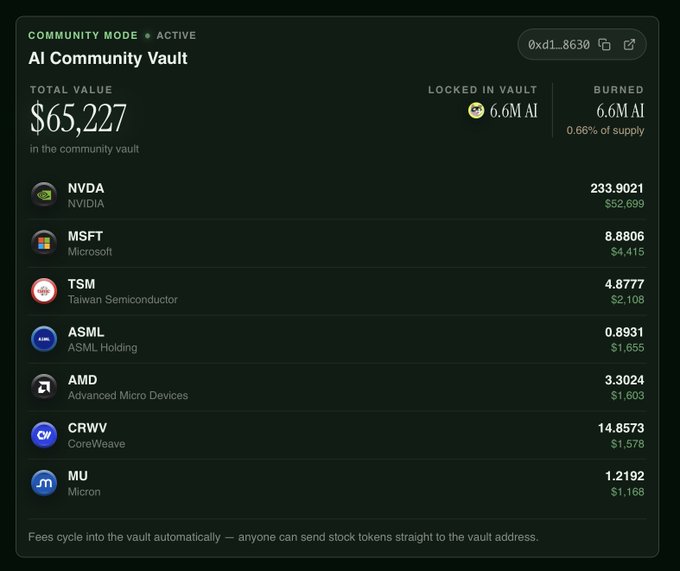Screen dimensions: 680x571
Task: Click 'in the community vault' caption
Action: 85,149
